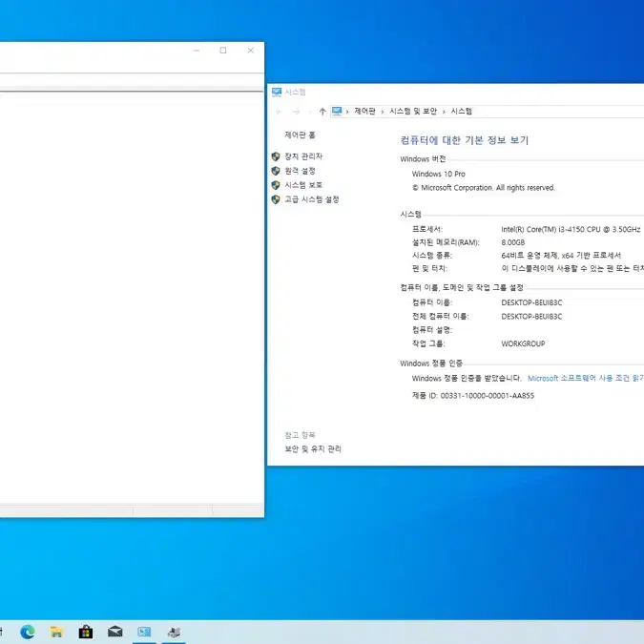Click the Forward arrow in System window
The height and width of the screenshot is (644, 644).
pyautogui.click(x=296, y=112)
